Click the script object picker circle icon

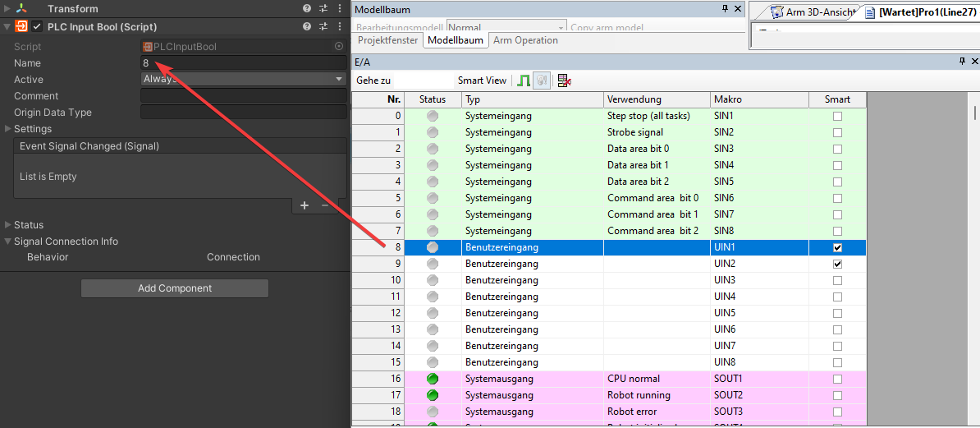coord(339,47)
